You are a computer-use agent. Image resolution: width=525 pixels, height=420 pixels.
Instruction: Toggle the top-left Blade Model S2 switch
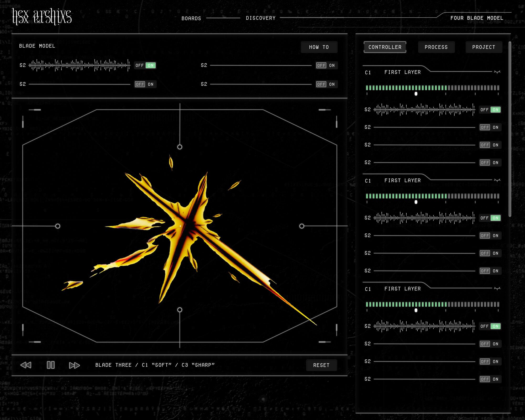coord(145,65)
